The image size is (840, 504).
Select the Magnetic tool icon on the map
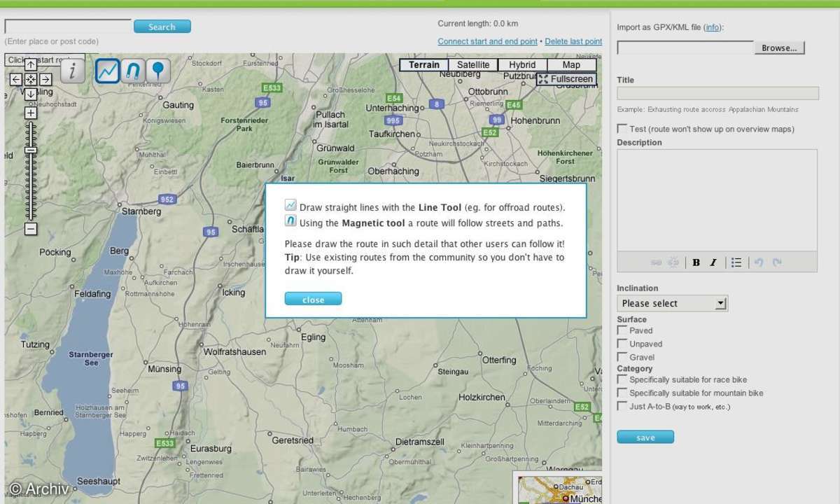click(x=133, y=71)
